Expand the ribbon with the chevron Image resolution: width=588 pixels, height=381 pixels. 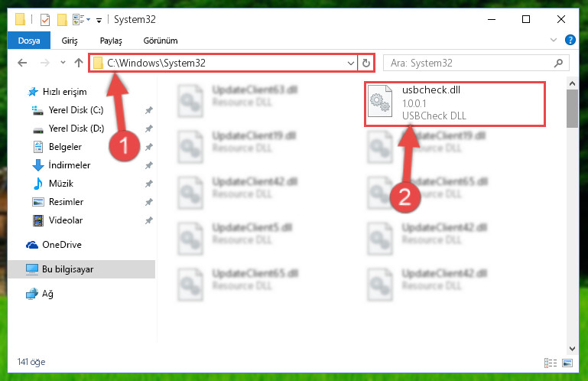[553, 40]
